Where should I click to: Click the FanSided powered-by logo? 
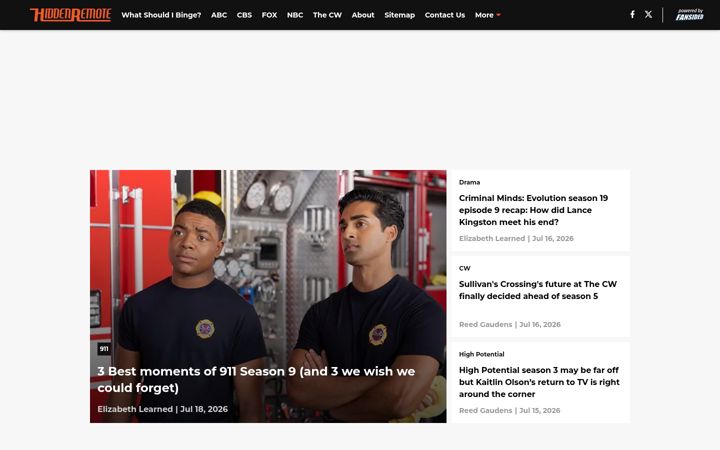click(x=689, y=15)
